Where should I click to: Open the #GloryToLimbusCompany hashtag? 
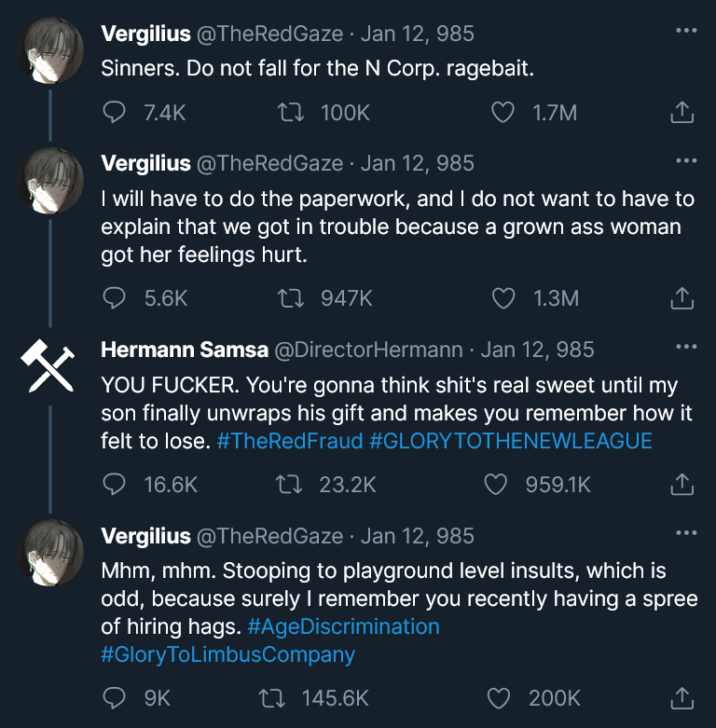click(x=227, y=654)
